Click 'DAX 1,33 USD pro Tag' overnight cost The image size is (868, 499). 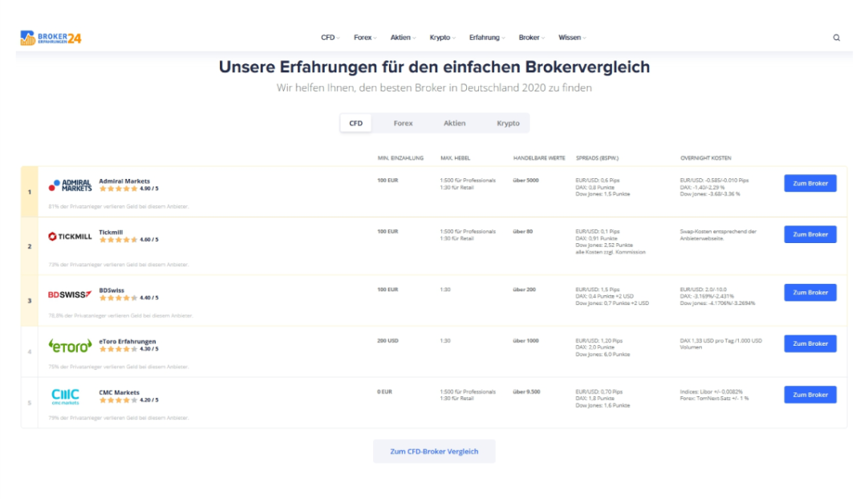(720, 344)
